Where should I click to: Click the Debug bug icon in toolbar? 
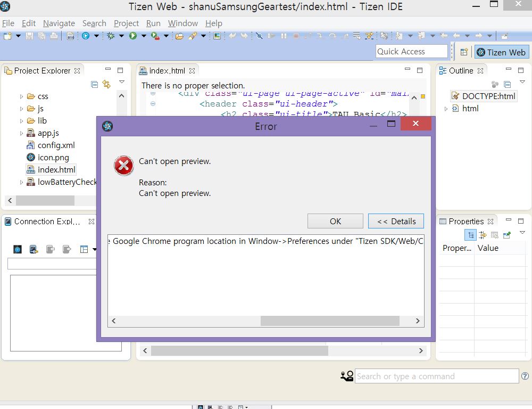(x=111, y=36)
